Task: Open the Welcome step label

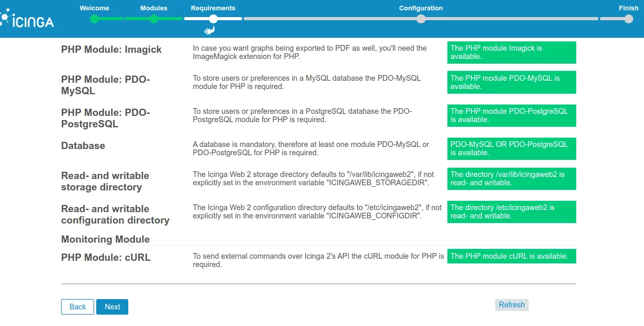Action: tap(95, 8)
